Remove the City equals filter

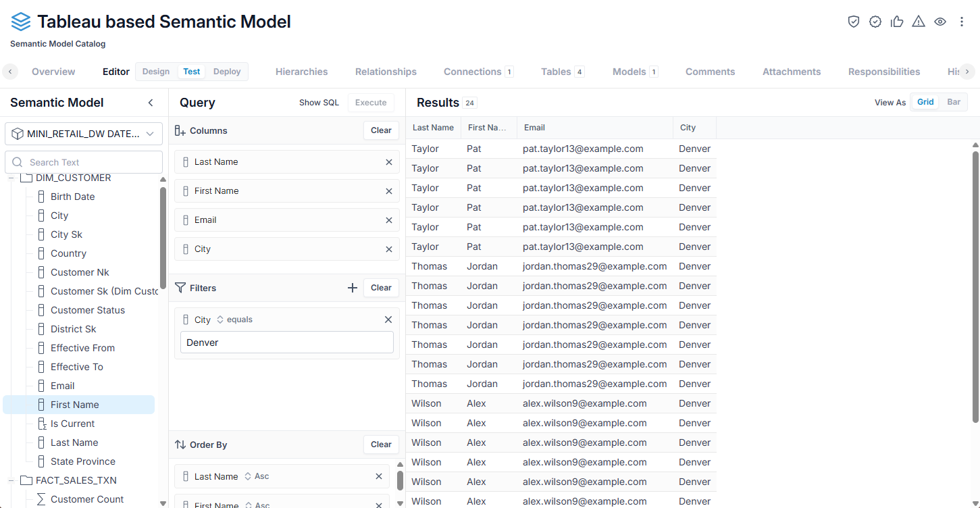click(388, 320)
